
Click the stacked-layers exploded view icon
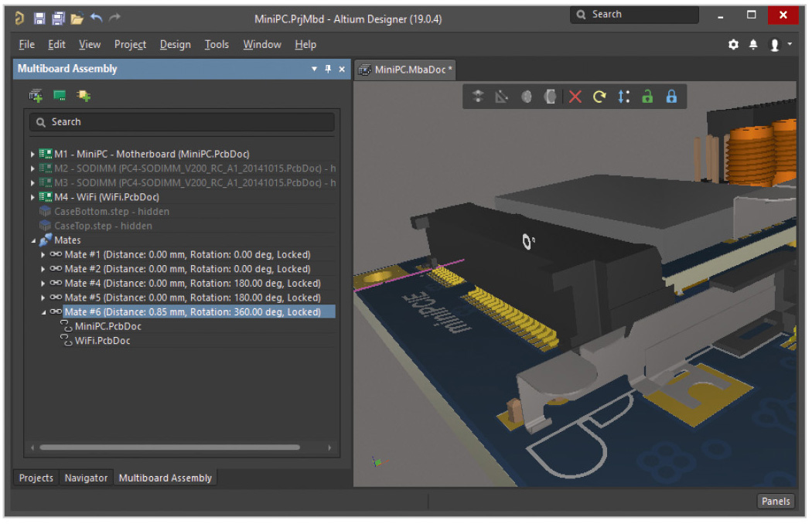(478, 97)
